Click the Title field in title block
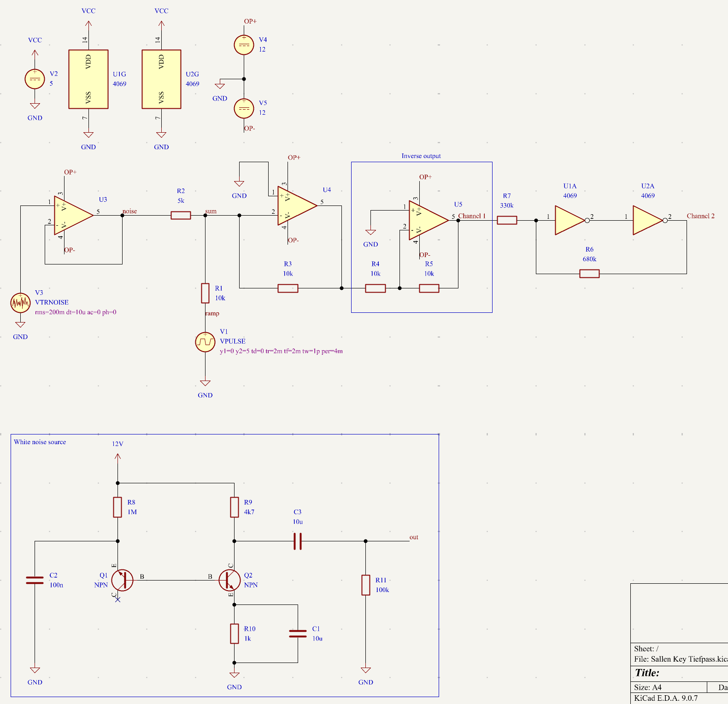 tap(647, 673)
